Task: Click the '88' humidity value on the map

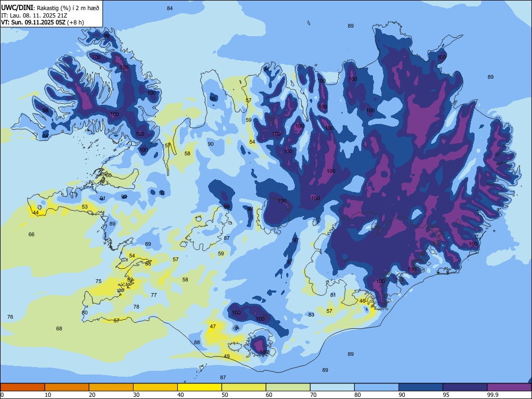Action: click(x=197, y=342)
